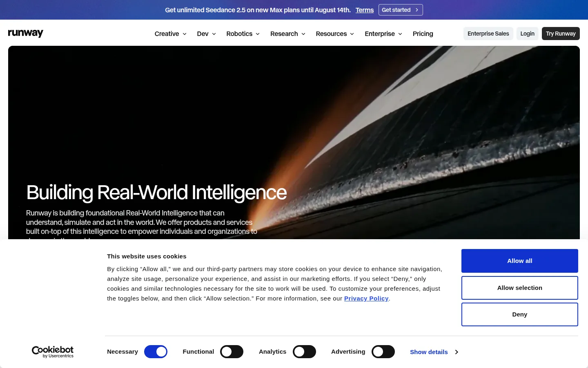
Task: Open the Dev dropdown menu
Action: click(206, 34)
